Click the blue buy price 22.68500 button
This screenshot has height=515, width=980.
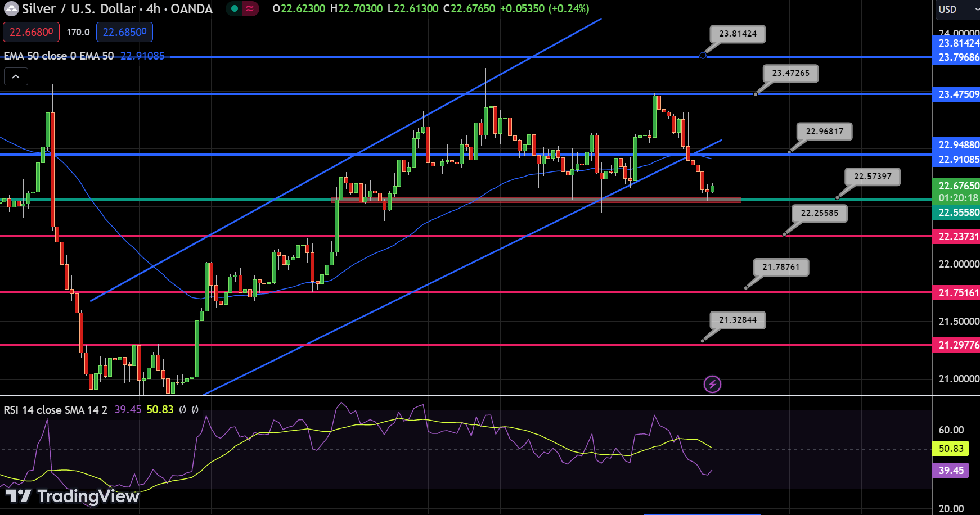coord(124,32)
